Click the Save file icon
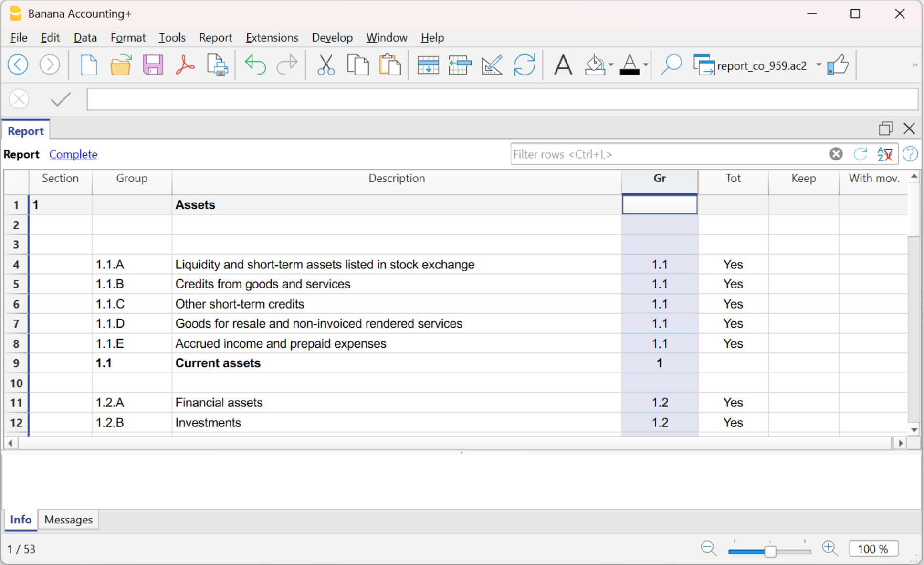The height and width of the screenshot is (565, 924). (153, 64)
